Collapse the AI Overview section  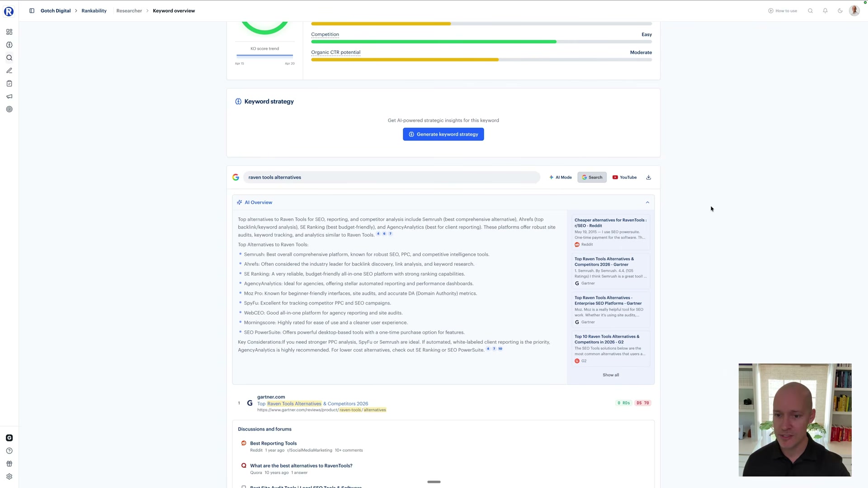click(x=647, y=202)
